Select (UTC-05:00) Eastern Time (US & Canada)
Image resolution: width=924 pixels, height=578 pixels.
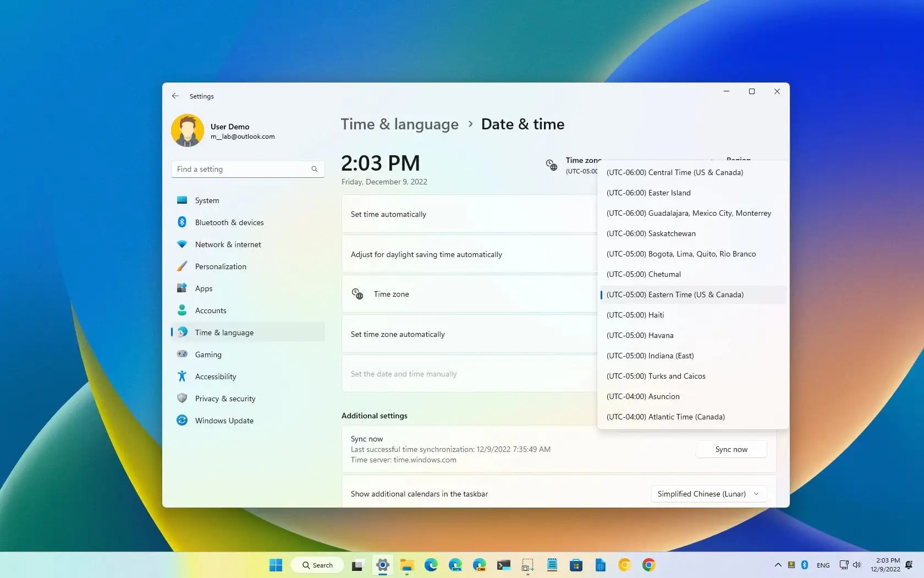pyautogui.click(x=675, y=295)
